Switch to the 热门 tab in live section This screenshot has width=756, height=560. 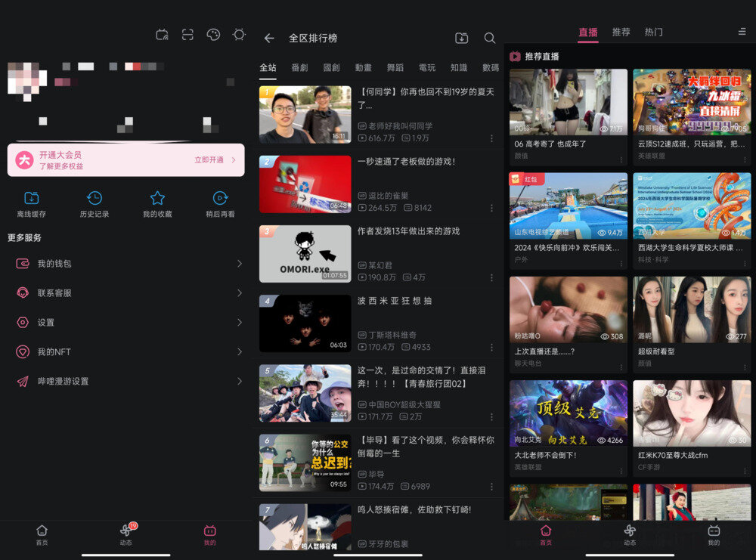click(x=653, y=32)
